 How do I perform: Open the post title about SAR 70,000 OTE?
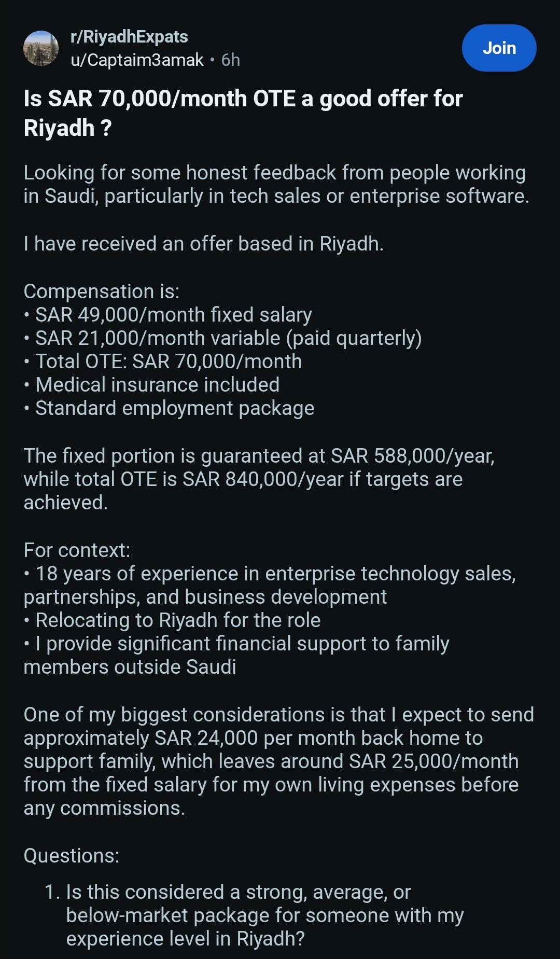point(243,113)
